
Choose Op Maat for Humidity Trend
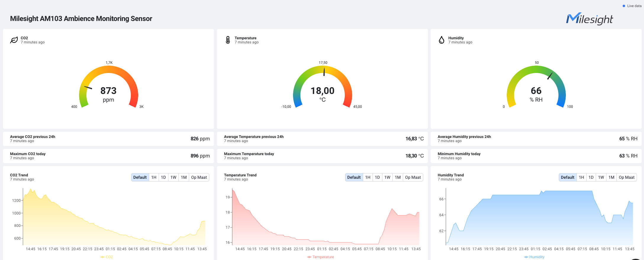627,177
